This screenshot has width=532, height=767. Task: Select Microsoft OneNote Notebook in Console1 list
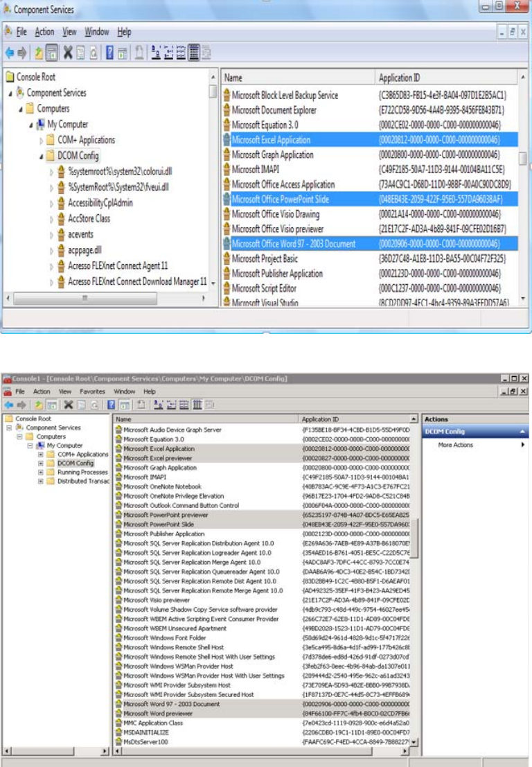tap(263, 486)
